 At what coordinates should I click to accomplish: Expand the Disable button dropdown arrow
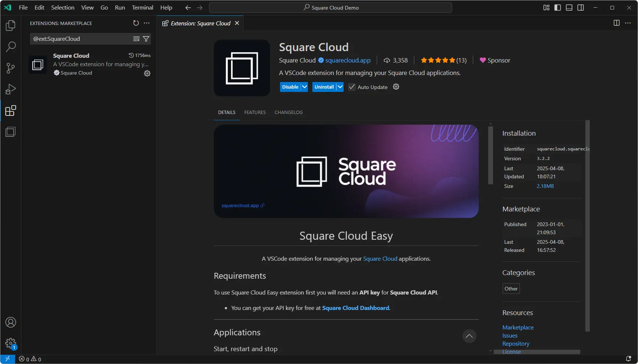[304, 87]
